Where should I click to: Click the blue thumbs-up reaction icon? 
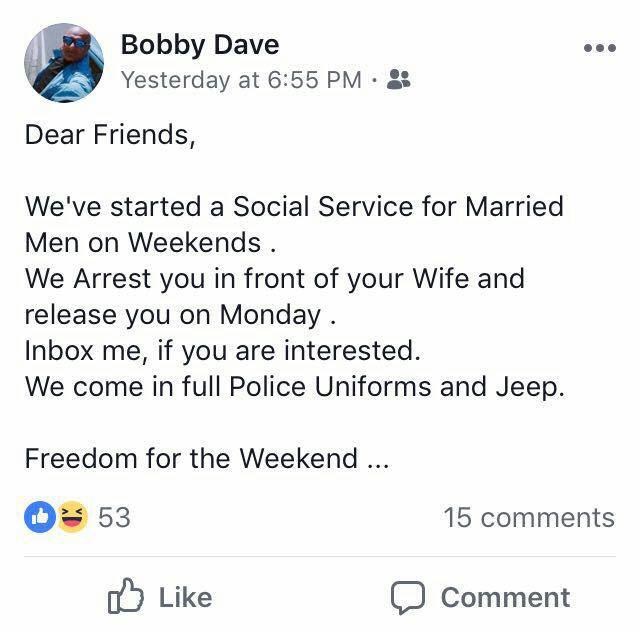pyautogui.click(x=39, y=517)
